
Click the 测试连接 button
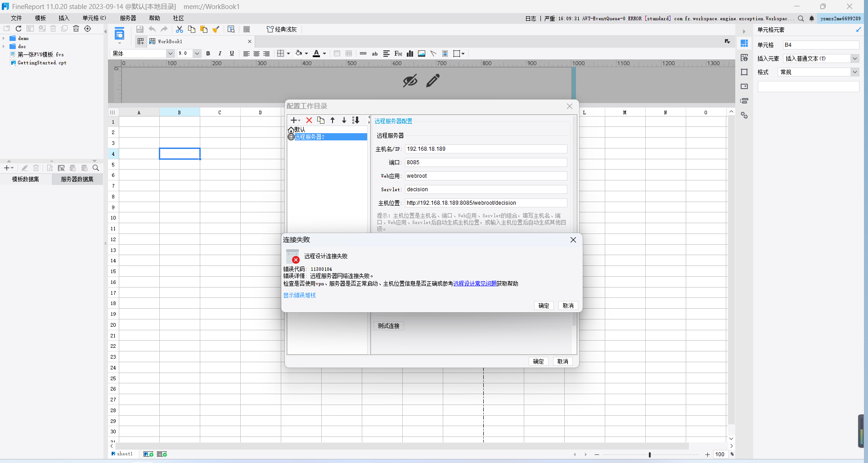pyautogui.click(x=389, y=326)
